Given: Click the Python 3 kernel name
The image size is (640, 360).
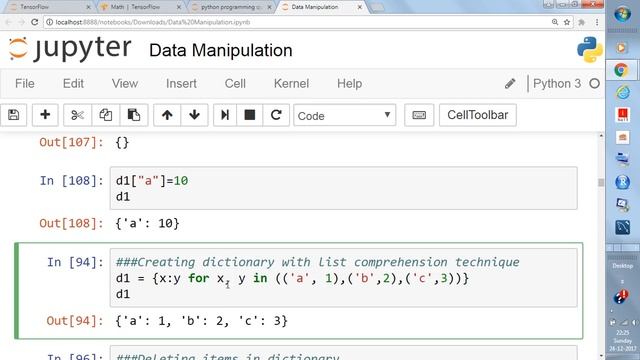Looking at the screenshot, I should pyautogui.click(x=557, y=84).
